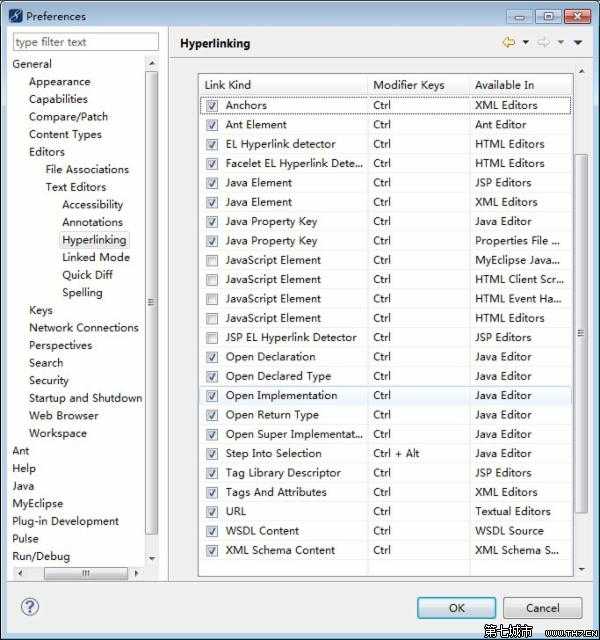Screen dimensions: 600x640
Task: Uncheck Open Implementation checkbox
Action: [x=212, y=396]
